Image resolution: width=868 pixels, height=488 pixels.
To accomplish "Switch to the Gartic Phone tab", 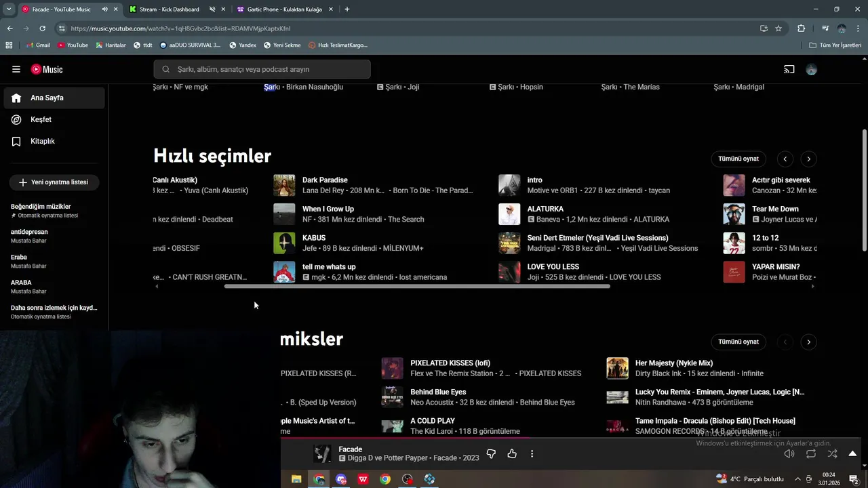I will [284, 9].
